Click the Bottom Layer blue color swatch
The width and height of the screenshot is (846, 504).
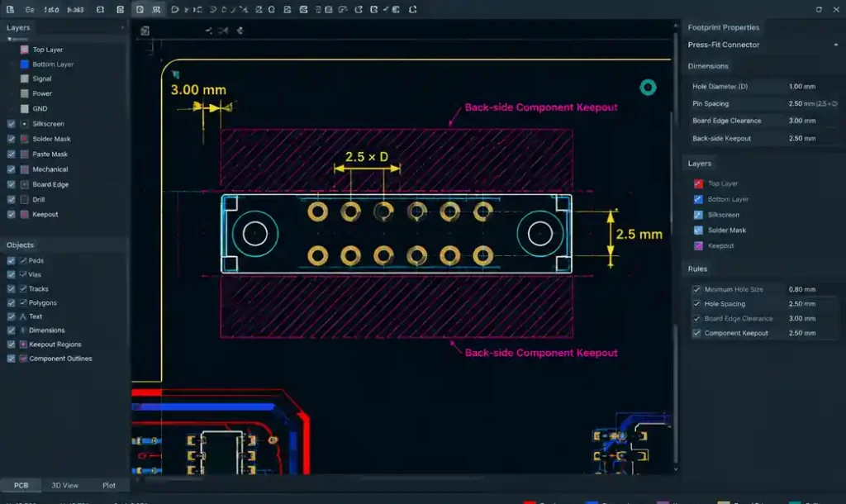pos(24,64)
